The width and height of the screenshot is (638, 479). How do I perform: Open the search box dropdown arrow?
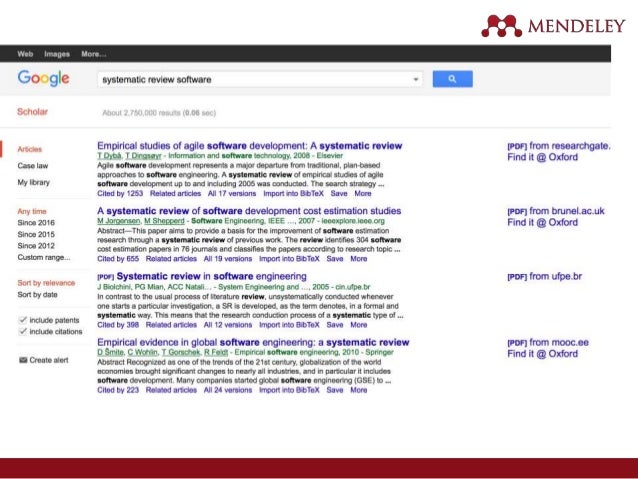tap(416, 79)
